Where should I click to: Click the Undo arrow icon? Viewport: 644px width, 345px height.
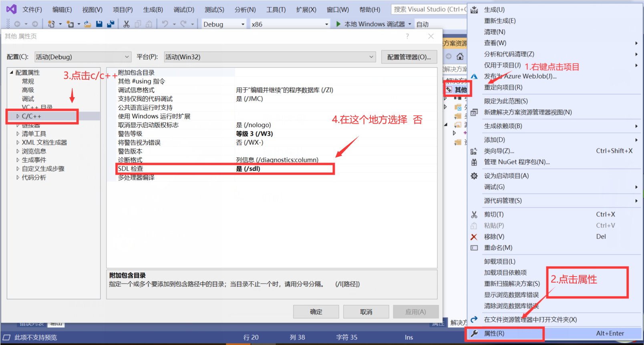(165, 24)
